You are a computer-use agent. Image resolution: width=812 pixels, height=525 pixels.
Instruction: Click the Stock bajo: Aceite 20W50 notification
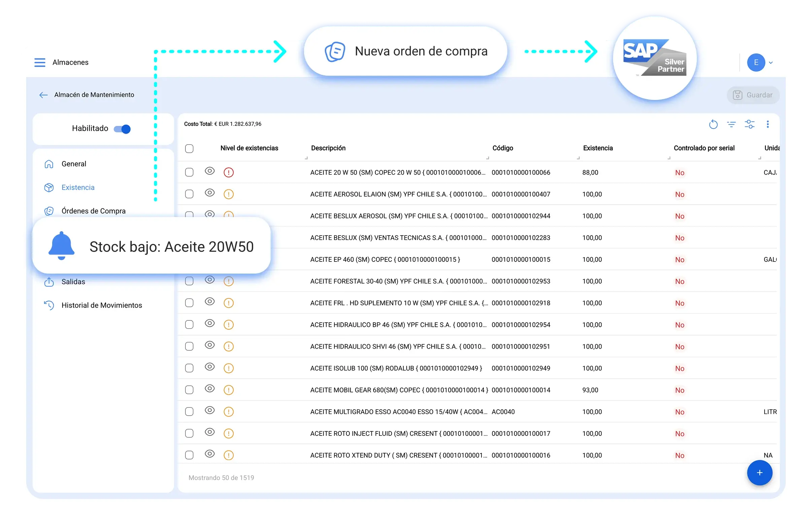coord(151,246)
